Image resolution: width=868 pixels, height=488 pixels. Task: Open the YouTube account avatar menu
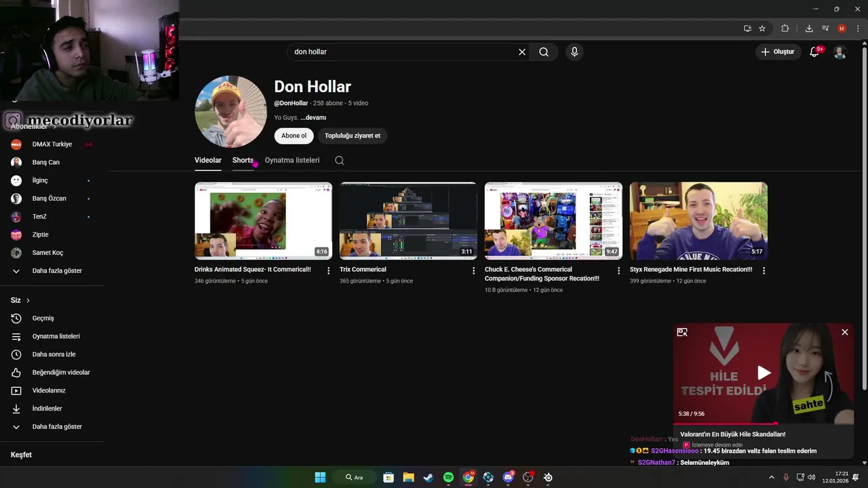(840, 52)
